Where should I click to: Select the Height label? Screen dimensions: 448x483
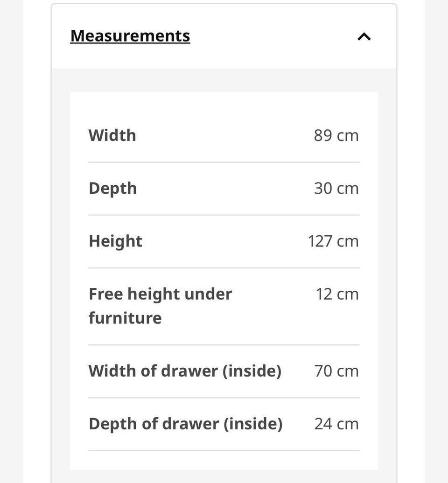click(116, 242)
